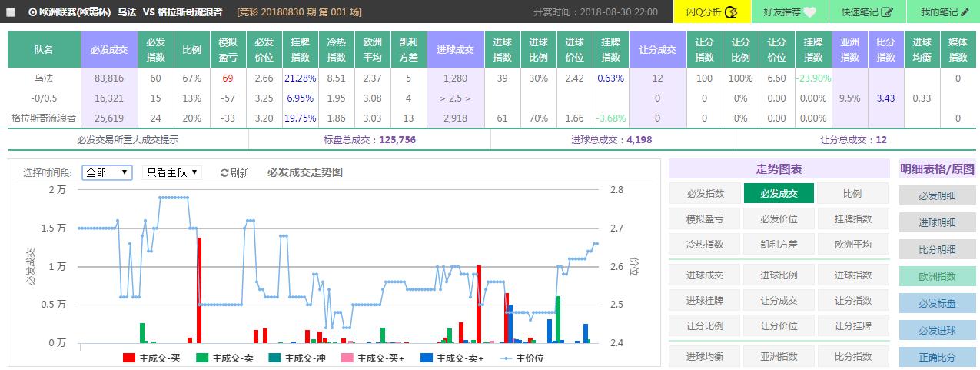This screenshot has height=370, width=980.
Task: Show 让分比例 chart
Action: tap(705, 325)
